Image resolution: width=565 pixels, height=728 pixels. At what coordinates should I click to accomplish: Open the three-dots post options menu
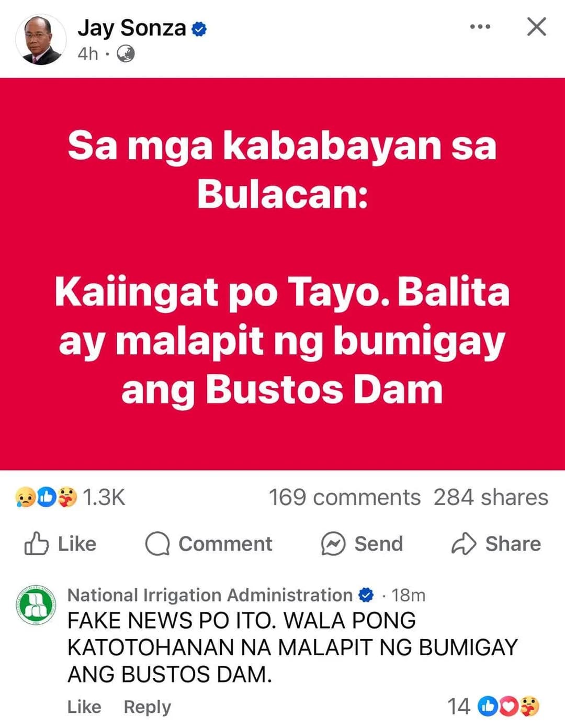(x=480, y=26)
